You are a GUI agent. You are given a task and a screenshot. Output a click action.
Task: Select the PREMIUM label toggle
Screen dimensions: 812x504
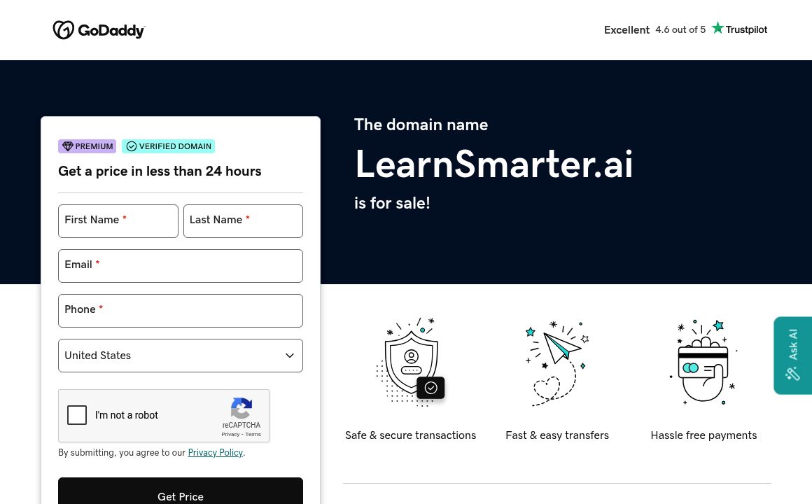87,146
